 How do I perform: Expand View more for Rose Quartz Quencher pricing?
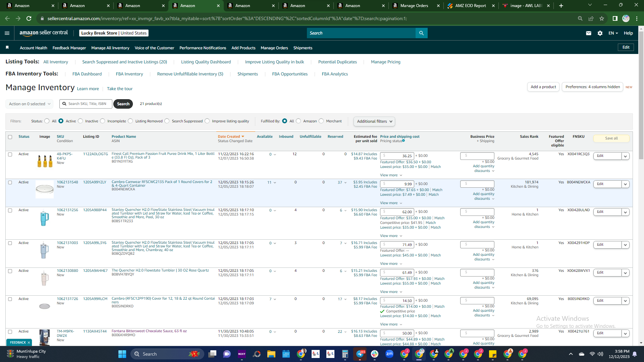pyautogui.click(x=391, y=292)
